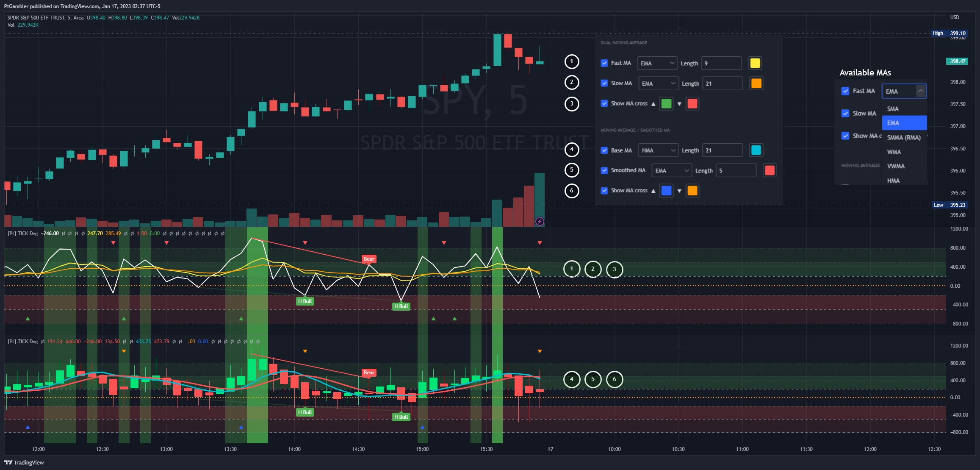Toggle the cut-off Show MA checkbox in Available MAs
The height and width of the screenshot is (470, 980).
pyautogui.click(x=845, y=136)
